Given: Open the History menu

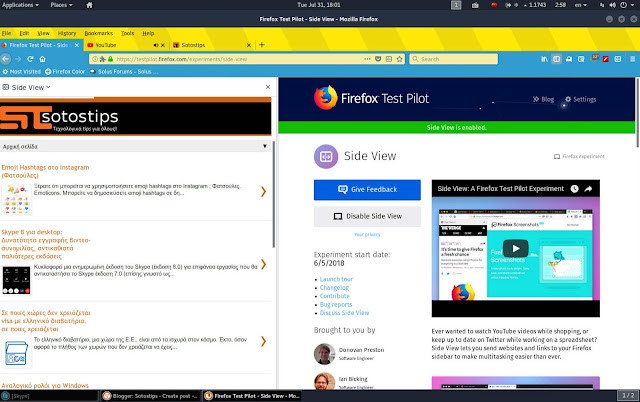Looking at the screenshot, I should pyautogui.click(x=67, y=33).
